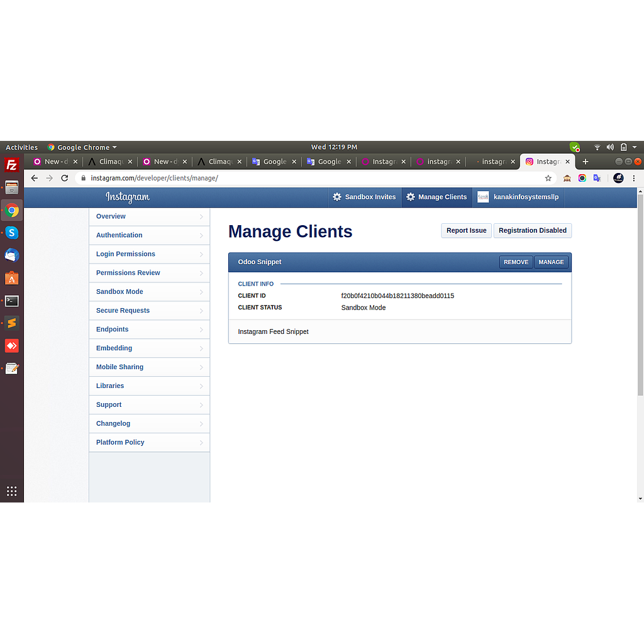Expand the Endpoints chevron
Image resolution: width=644 pixels, height=644 pixels.
201,330
